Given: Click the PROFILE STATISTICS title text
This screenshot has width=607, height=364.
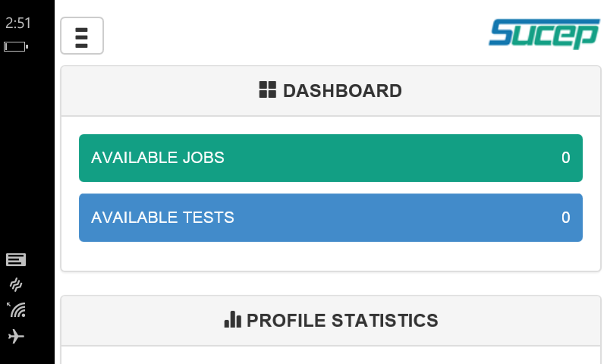Looking at the screenshot, I should [x=342, y=320].
